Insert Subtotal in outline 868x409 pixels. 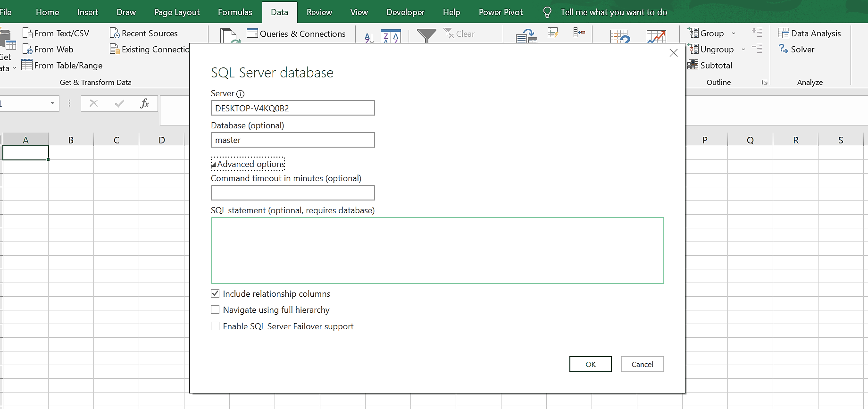pos(710,66)
